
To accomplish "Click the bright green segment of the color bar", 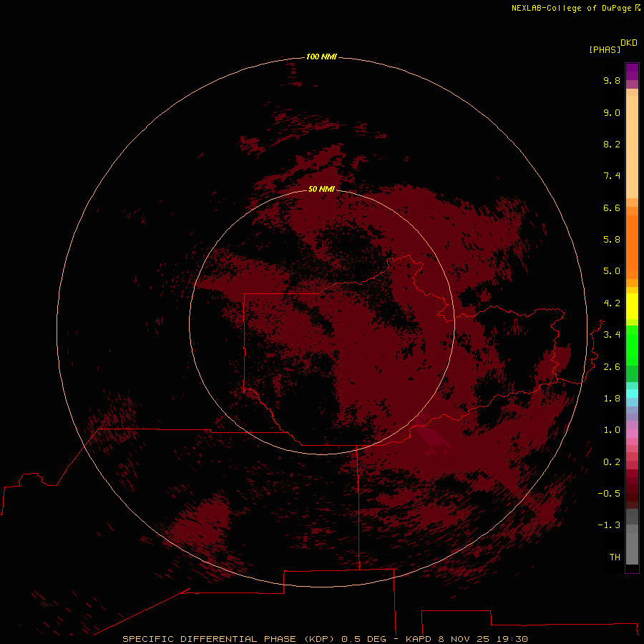I will click(632, 345).
